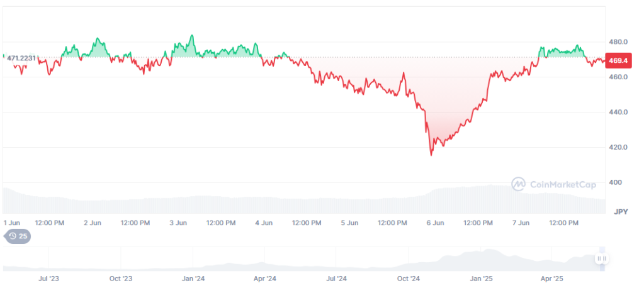Click the 2 Jun date axis label

pos(93,223)
